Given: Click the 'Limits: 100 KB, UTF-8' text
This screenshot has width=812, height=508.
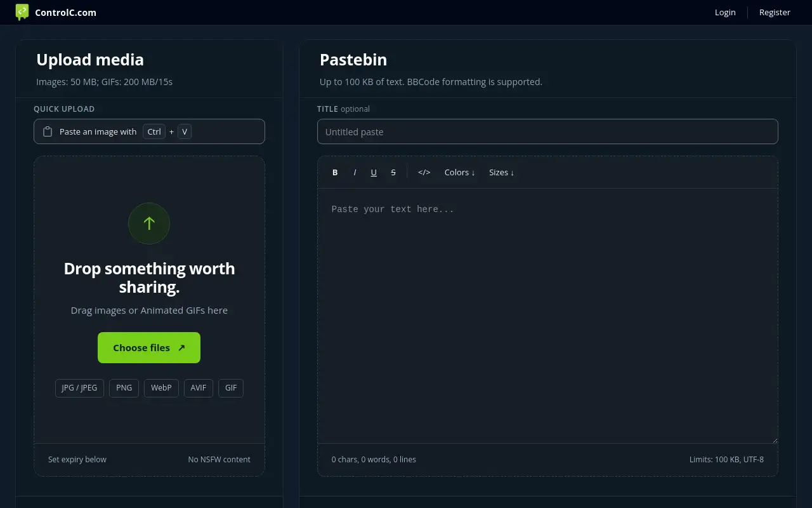Looking at the screenshot, I should pos(726,460).
